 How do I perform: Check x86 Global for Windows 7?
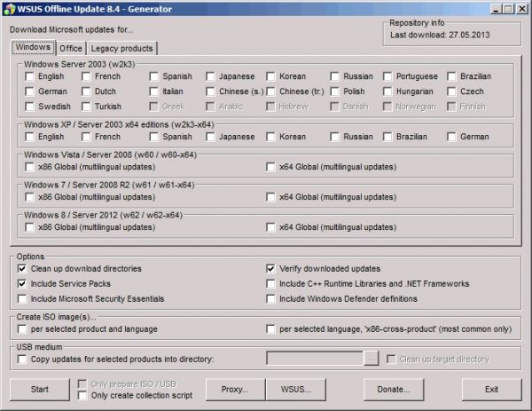point(29,197)
